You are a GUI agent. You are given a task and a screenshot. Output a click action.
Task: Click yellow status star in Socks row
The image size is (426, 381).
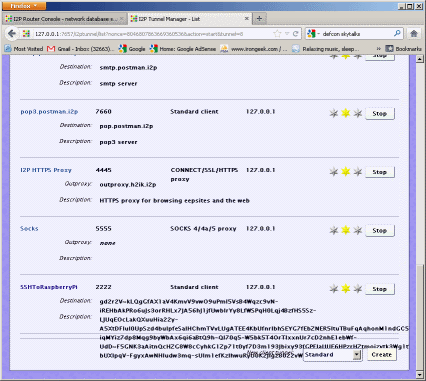click(x=346, y=230)
